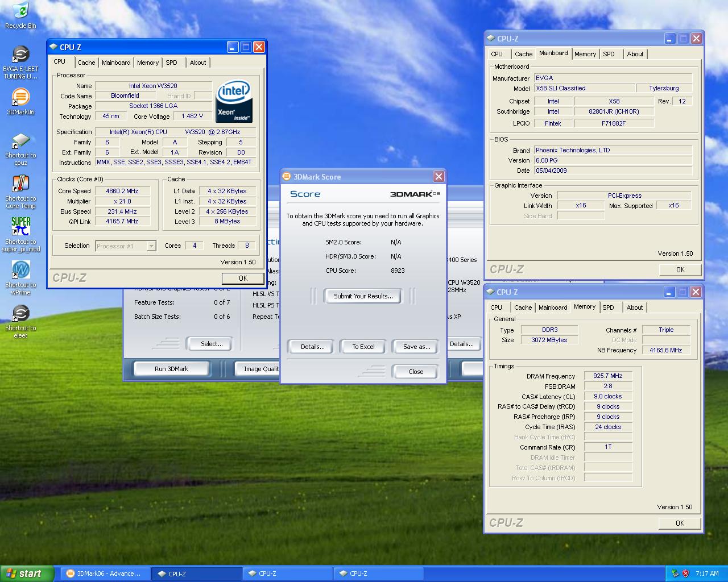Launch EVGA E-LEET Tuning Utility shortcut
The width and height of the screenshot is (728, 582).
20,63
